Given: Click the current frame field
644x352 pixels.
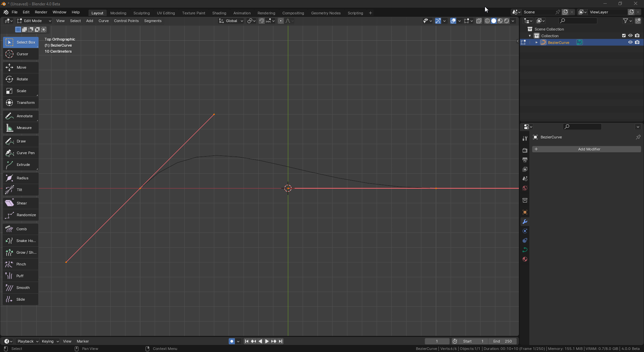Looking at the screenshot, I should pos(437,341).
